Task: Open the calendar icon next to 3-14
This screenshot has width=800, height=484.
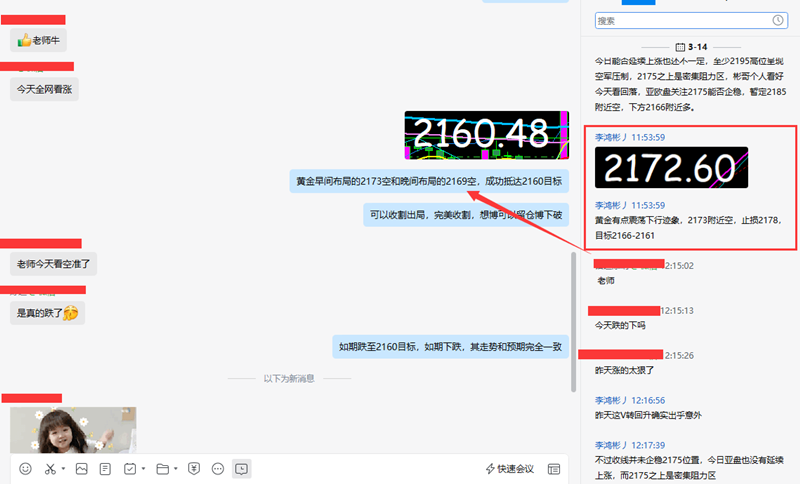Action: [680, 47]
